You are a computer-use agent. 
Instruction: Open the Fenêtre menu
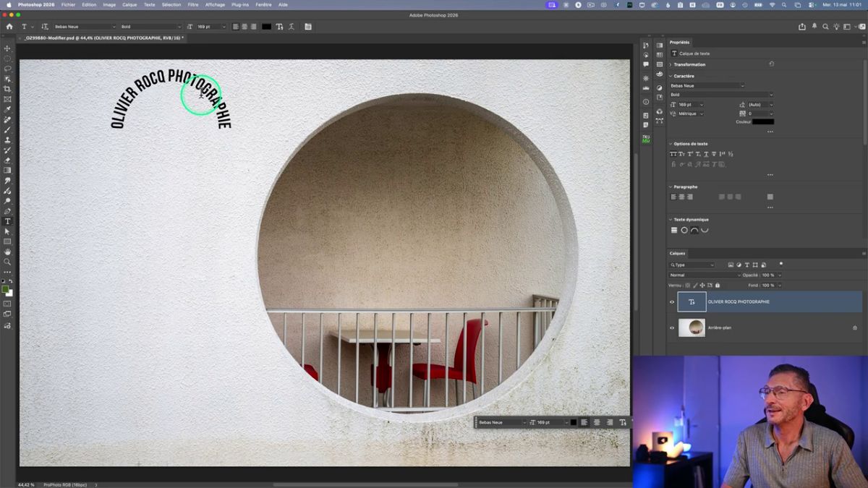point(263,4)
